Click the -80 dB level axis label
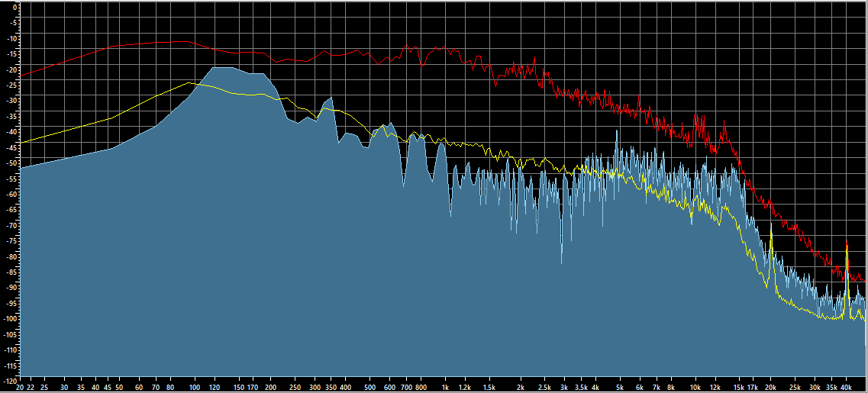The image size is (868, 393). tap(13, 257)
